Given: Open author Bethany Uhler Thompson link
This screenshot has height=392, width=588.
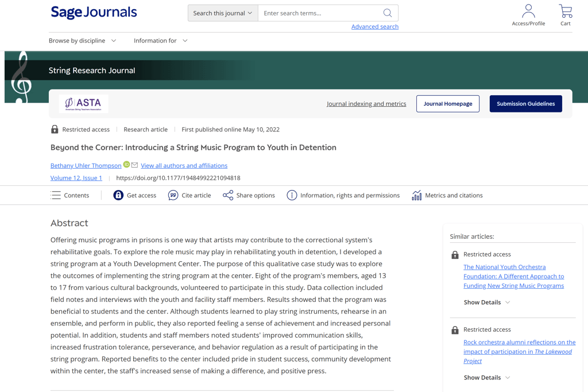Looking at the screenshot, I should 86,166.
